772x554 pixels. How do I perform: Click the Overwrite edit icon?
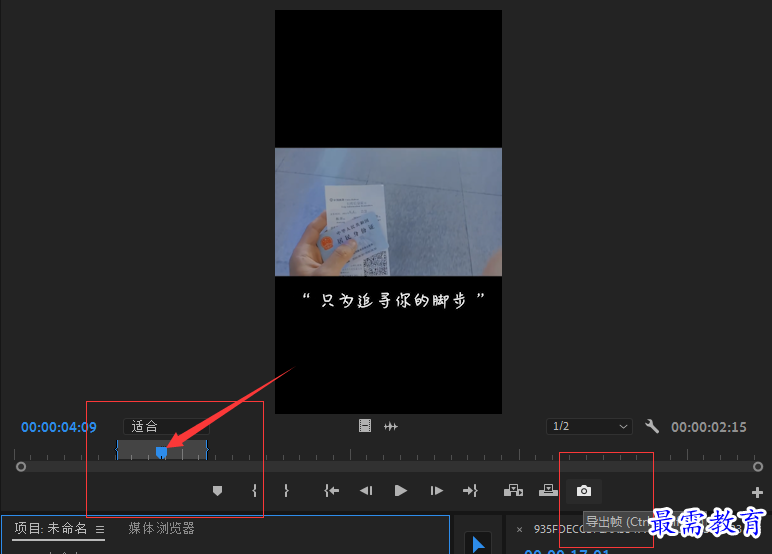[x=548, y=490]
